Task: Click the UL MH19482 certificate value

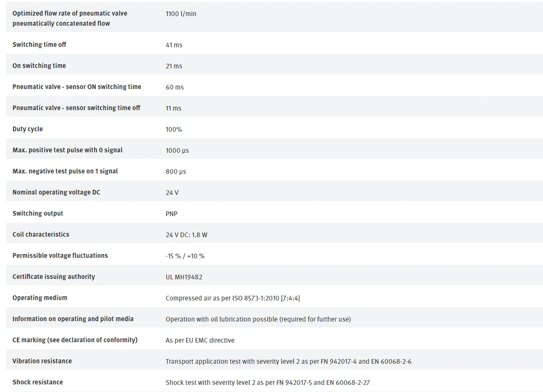Action: point(184,277)
